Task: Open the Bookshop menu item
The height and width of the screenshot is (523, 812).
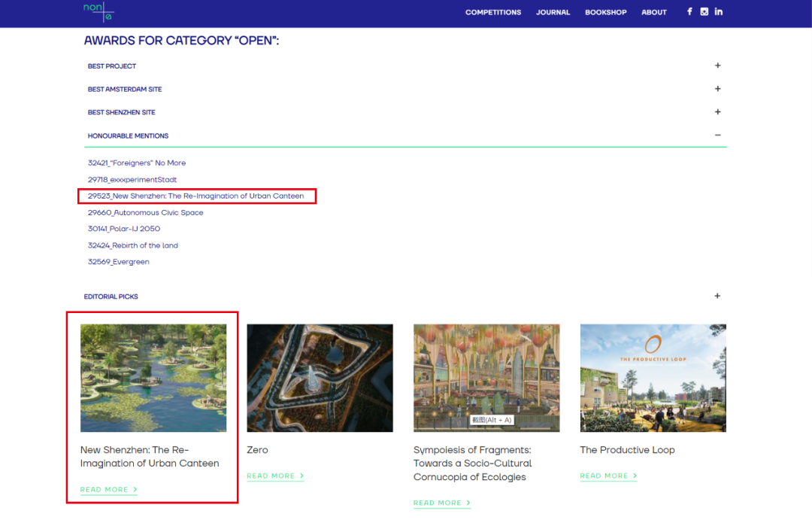Action: (x=605, y=12)
